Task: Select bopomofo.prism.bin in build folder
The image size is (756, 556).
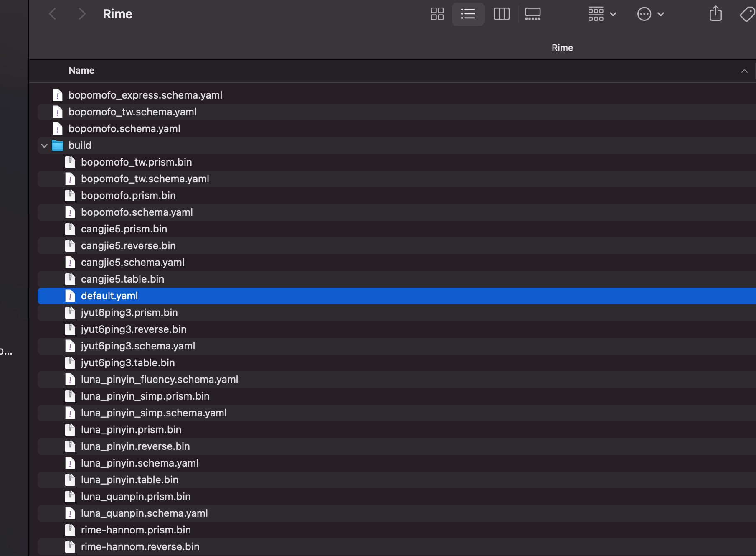Action: [128, 196]
